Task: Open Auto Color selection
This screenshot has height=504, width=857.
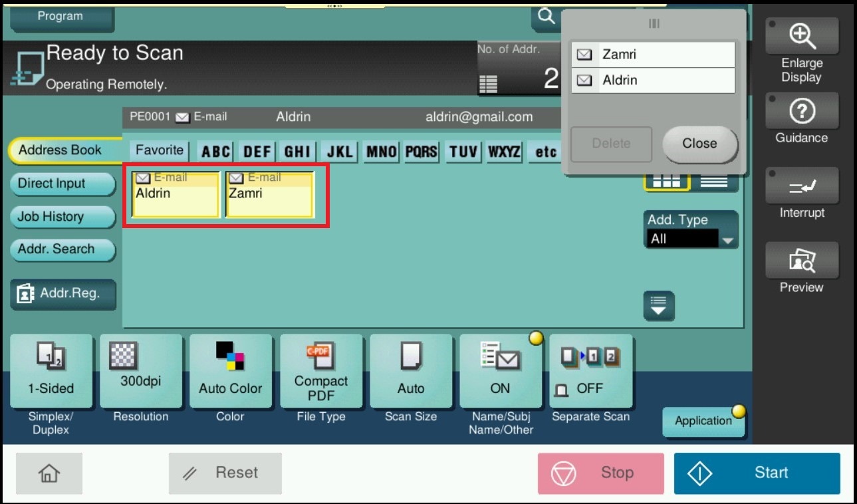Action: pyautogui.click(x=231, y=372)
